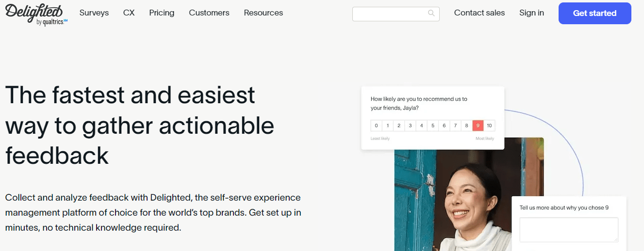Pick rating 10 on the recommend scale

coord(489,125)
